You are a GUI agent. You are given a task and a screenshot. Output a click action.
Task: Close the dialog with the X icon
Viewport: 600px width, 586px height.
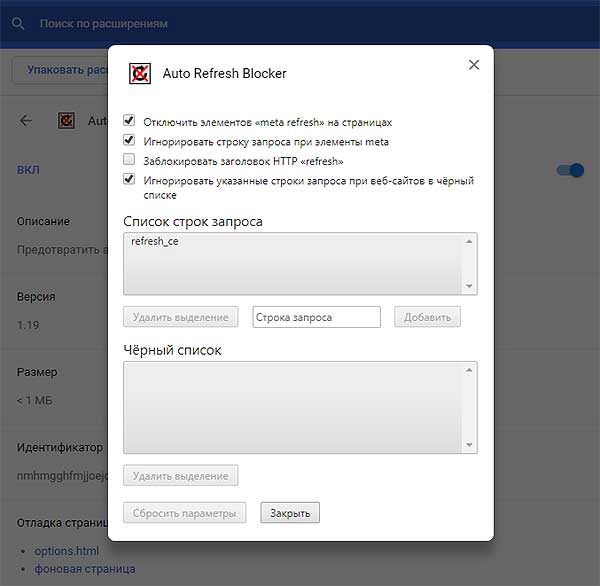474,65
